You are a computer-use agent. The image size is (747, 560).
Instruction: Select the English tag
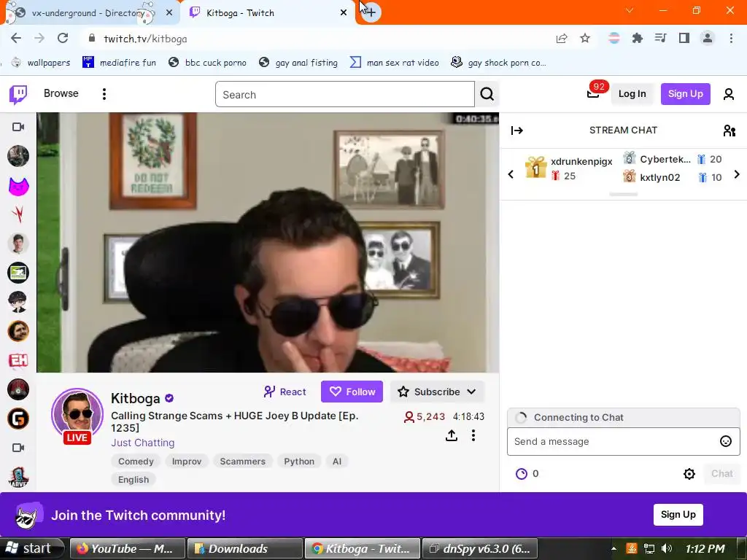tap(133, 480)
